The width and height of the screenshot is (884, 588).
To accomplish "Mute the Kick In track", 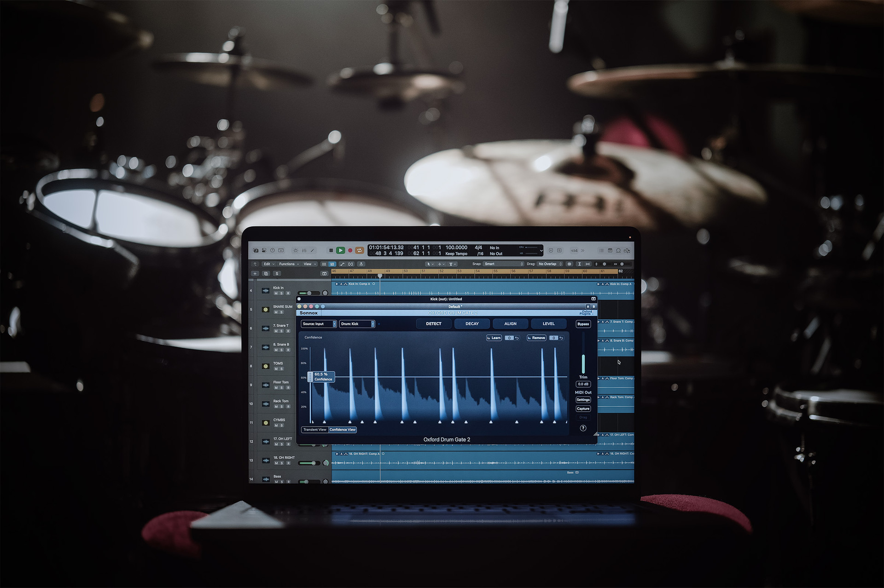I will pyautogui.click(x=276, y=293).
